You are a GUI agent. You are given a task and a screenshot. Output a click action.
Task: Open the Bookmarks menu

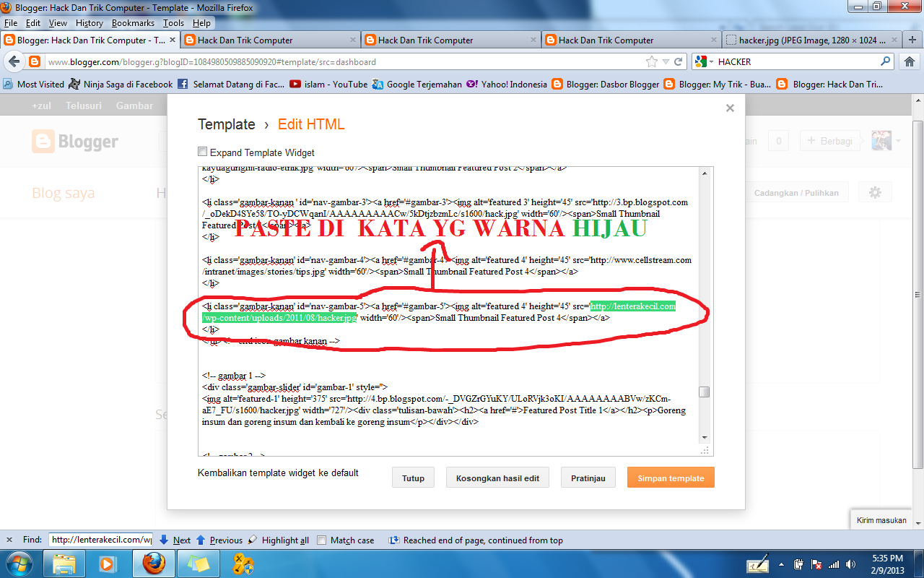click(x=133, y=23)
